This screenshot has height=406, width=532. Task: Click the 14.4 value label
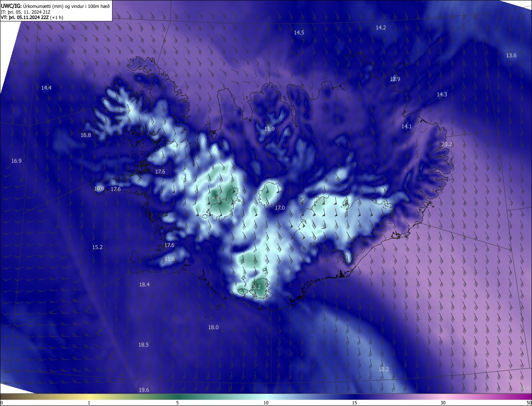coord(46,88)
